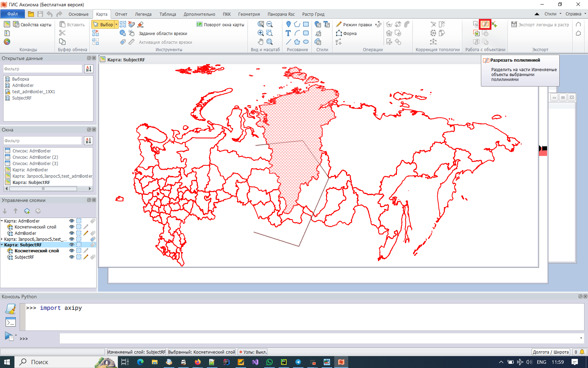Screen dimensions: 588x368
Task: Toggle visibility of AdmBorder layer
Action: [x=71, y=233]
